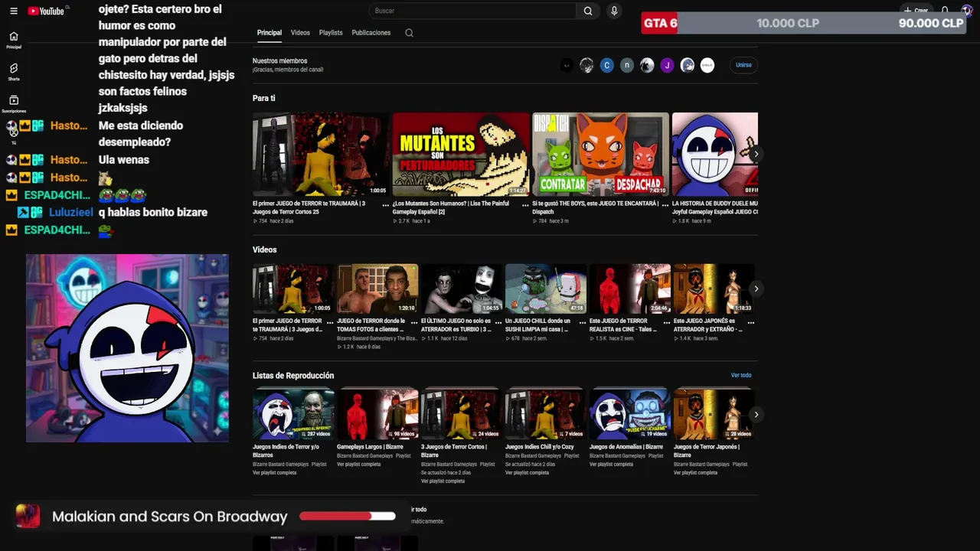Show next playlists in Listas de Reproducción

[756, 415]
